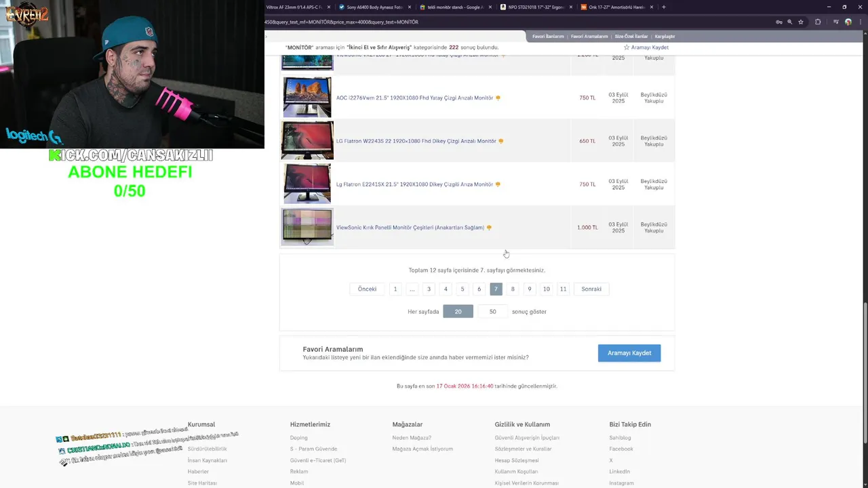Go to results page 10
Screen dimensions: 868x488
(547, 289)
